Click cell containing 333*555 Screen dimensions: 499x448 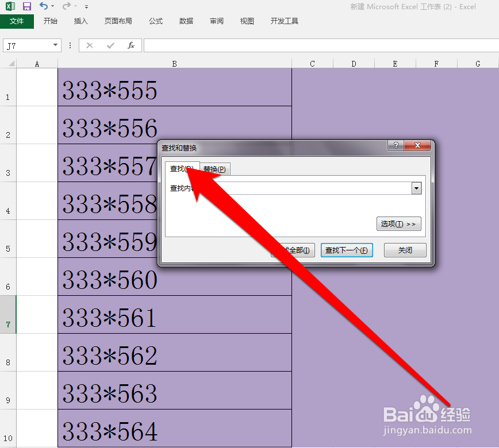(175, 87)
